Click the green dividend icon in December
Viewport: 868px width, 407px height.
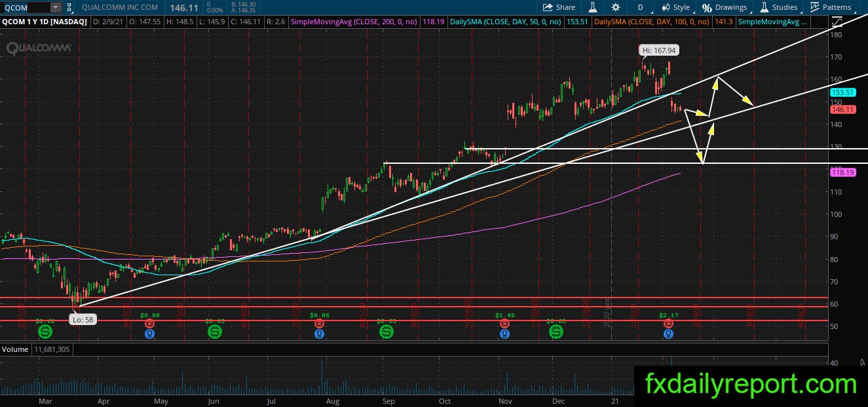click(x=556, y=332)
